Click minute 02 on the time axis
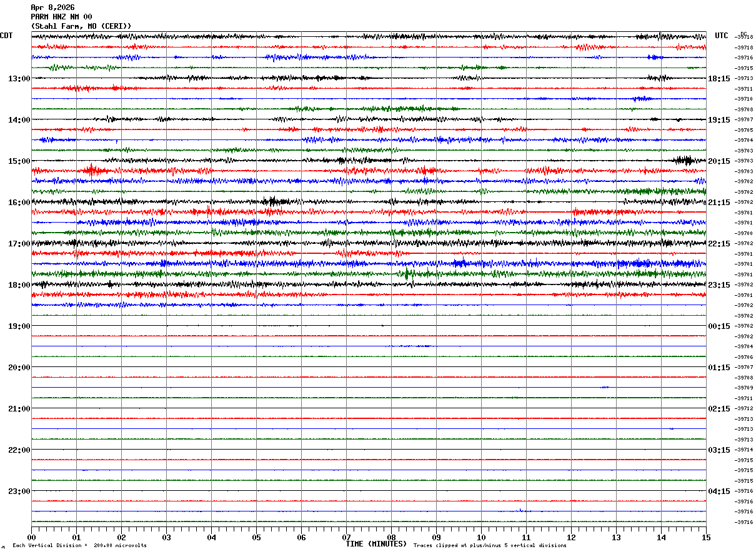Viewport: 756px width, 554px height. click(x=121, y=538)
